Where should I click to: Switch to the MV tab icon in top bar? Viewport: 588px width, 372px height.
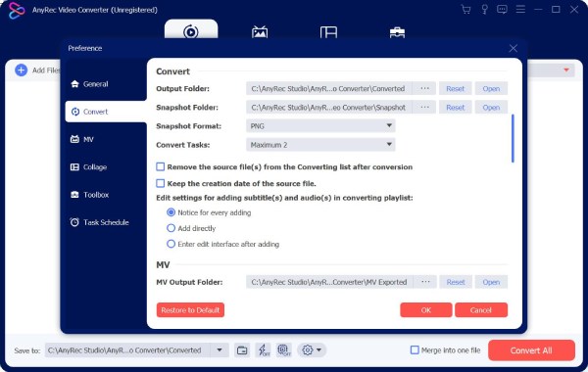click(260, 32)
